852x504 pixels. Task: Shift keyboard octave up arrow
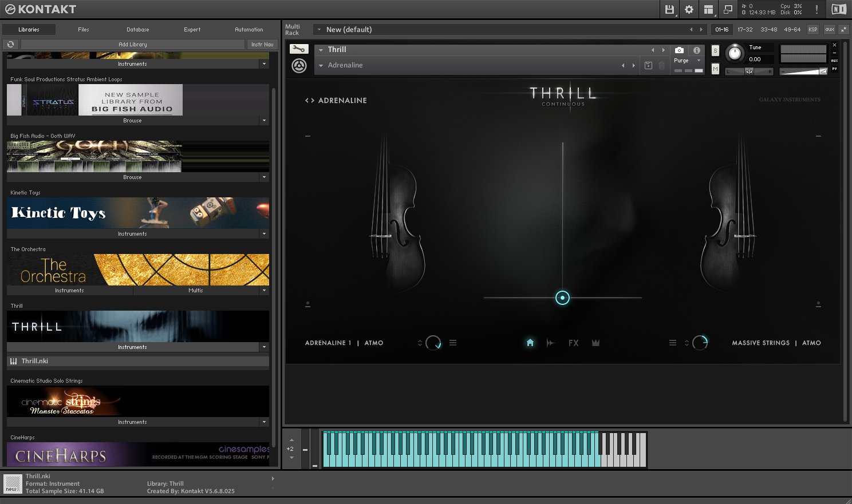pos(291,440)
